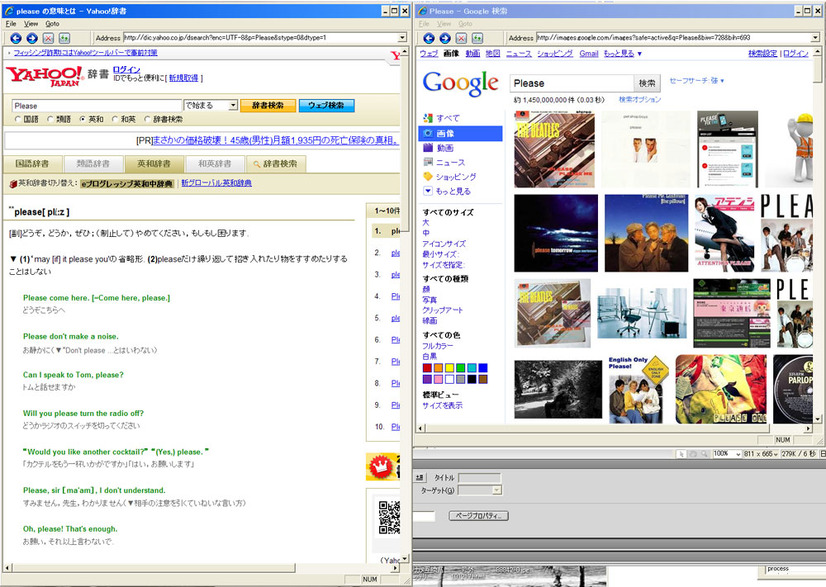Expand the Yahoo window address bar dropdown
This screenshot has height=587, width=826.
pyautogui.click(x=402, y=38)
